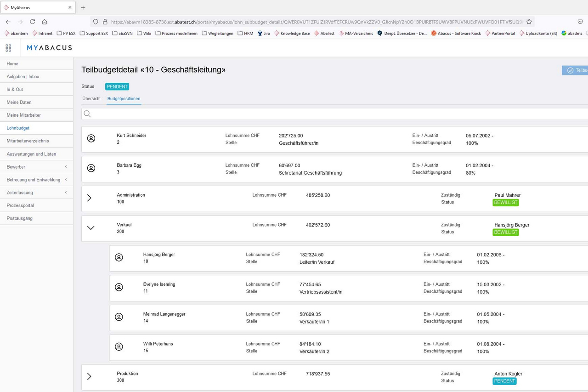This screenshot has width=588, height=392.
Task: Click Willi Peterhans' profile avatar icon
Action: point(119,347)
